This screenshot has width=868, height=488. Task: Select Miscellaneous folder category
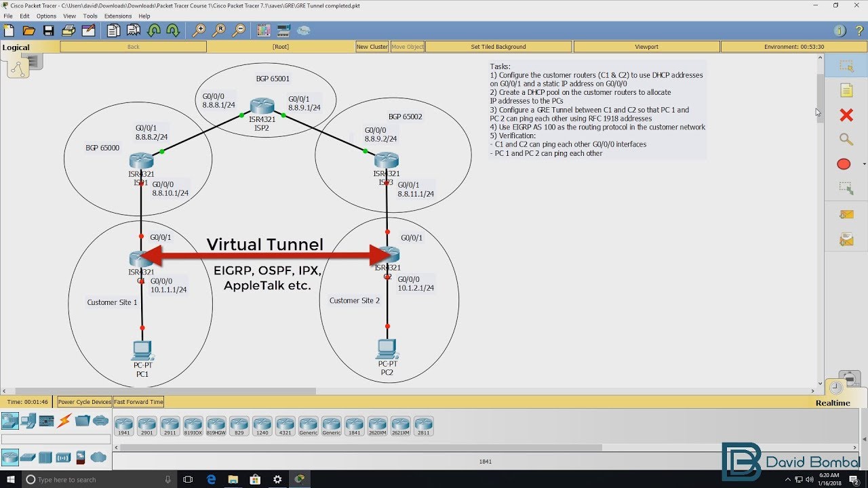(x=83, y=421)
